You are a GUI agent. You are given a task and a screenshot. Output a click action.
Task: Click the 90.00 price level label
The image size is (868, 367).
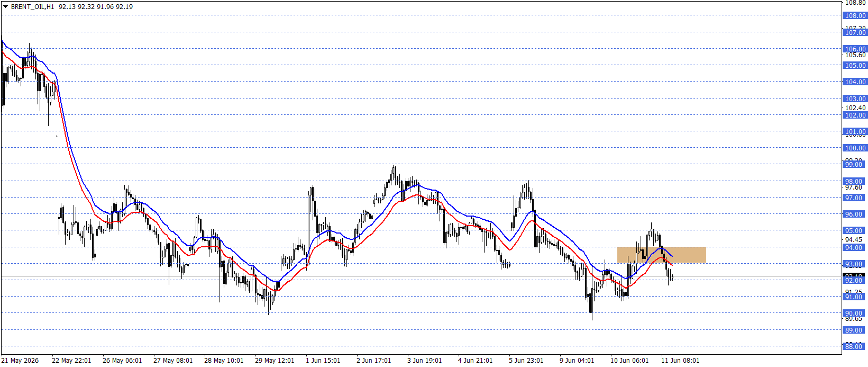point(854,314)
